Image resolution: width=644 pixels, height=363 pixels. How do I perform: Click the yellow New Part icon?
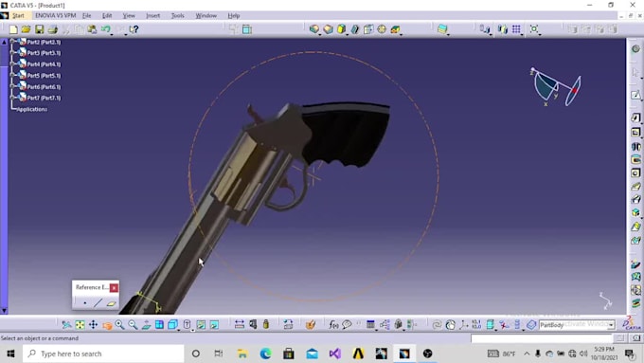pyautogui.click(x=341, y=29)
